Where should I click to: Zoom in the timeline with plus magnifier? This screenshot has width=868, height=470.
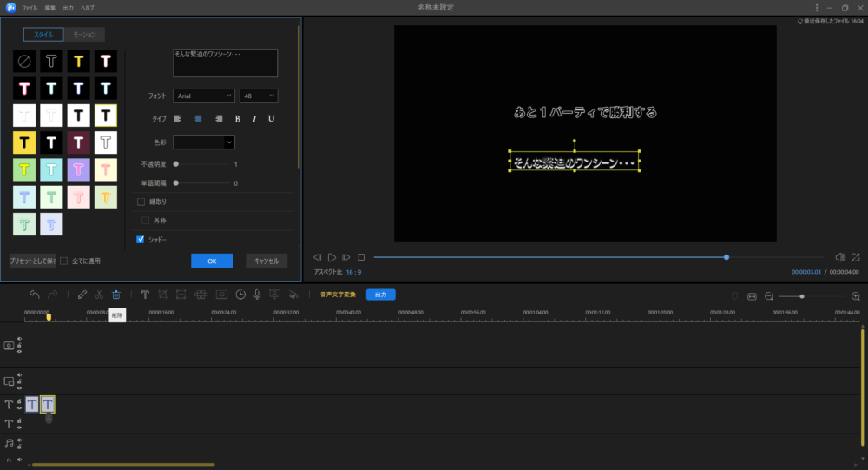point(855,296)
